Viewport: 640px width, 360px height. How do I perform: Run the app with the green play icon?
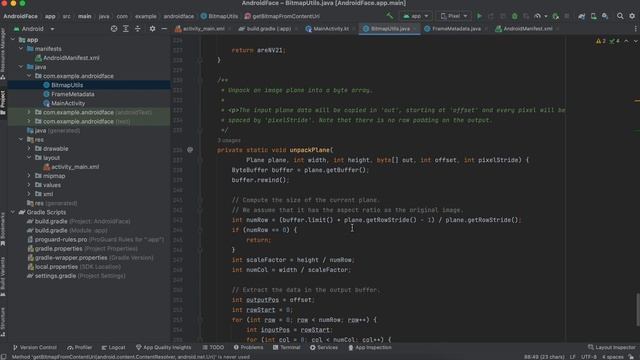[x=479, y=16]
